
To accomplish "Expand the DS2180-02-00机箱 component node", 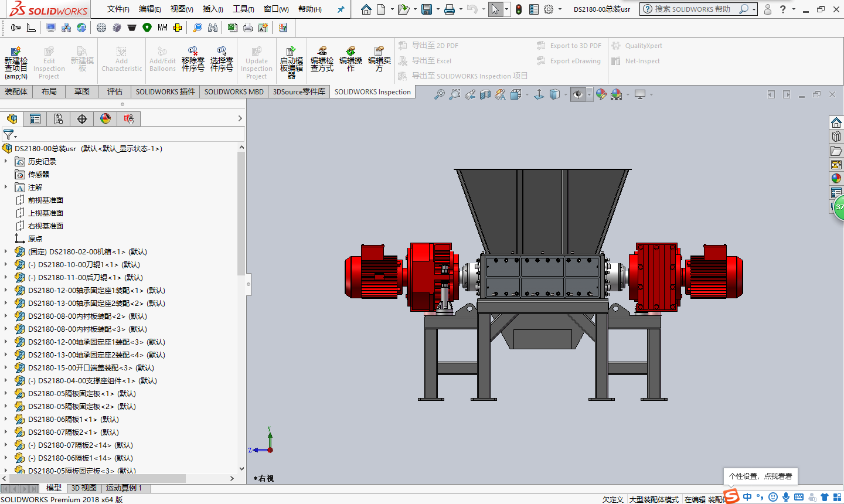I will click(6, 251).
